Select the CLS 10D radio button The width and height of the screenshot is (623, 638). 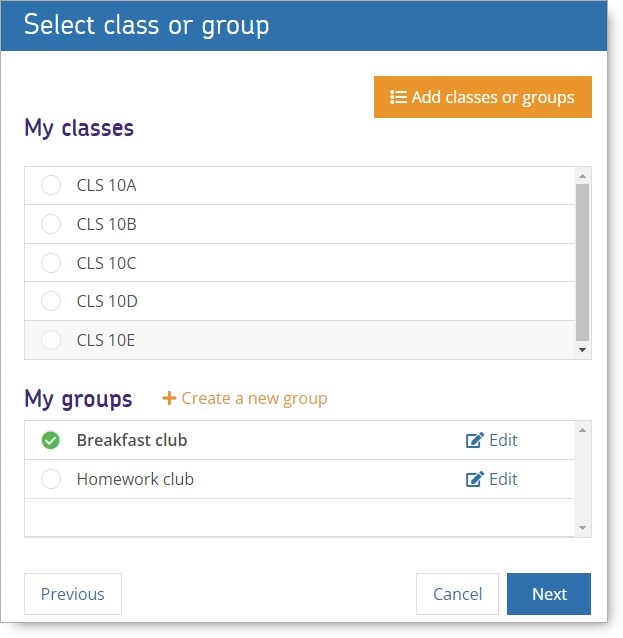51,301
